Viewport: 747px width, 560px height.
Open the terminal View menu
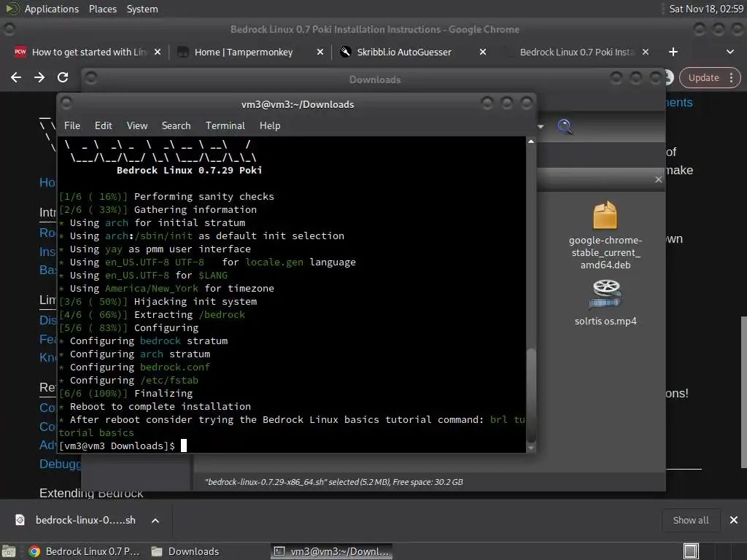tap(136, 125)
